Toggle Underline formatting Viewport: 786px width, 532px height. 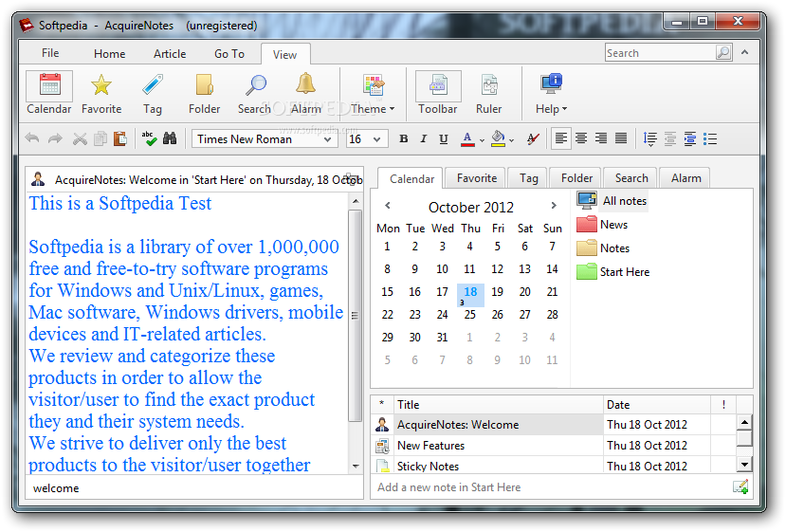pyautogui.click(x=444, y=138)
